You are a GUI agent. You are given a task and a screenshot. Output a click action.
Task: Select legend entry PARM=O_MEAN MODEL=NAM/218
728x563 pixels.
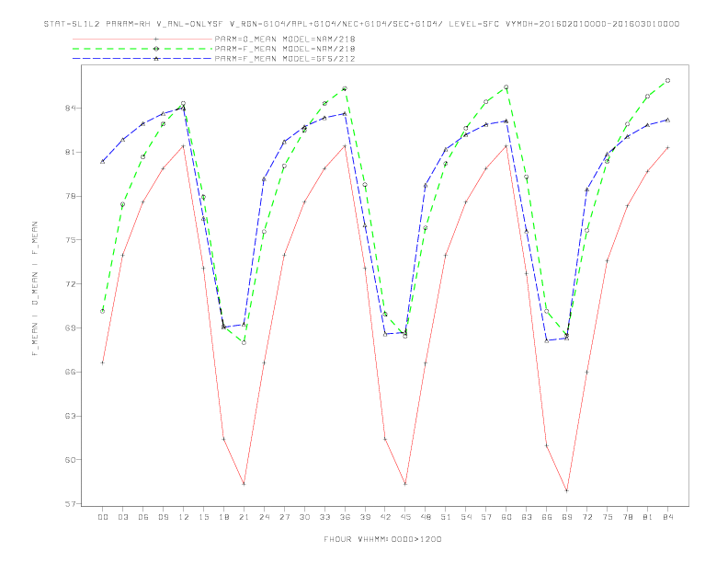click(x=285, y=39)
